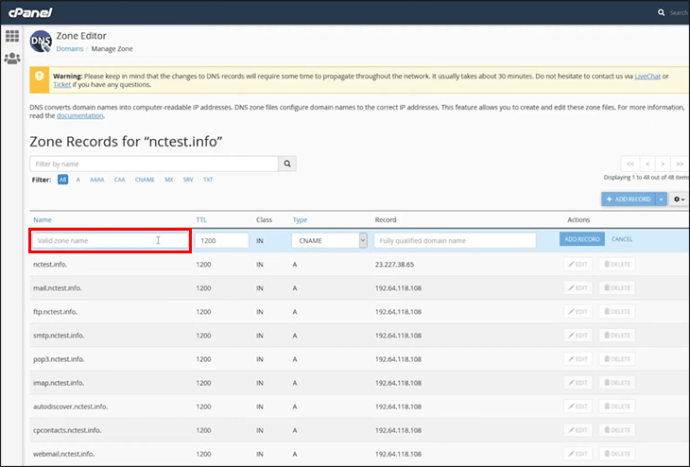The image size is (690, 467).
Task: Click the Fully qualified domain name field
Action: pos(455,241)
